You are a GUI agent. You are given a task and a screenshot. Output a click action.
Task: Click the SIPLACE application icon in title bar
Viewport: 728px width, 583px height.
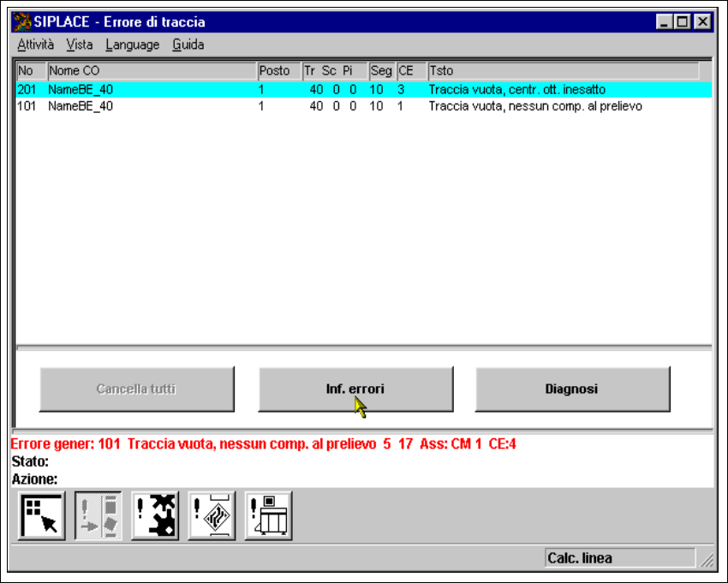click(x=21, y=21)
